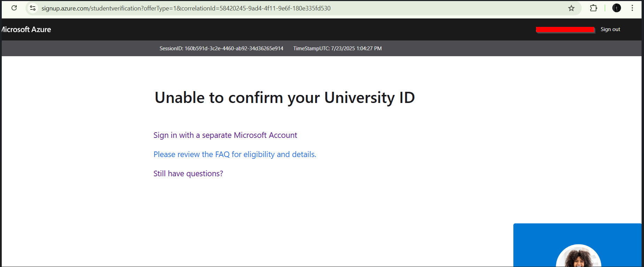Screen dimensions: 644x267
Task: Open the blue chat panel with avatar
Action: pyautogui.click(x=577, y=245)
